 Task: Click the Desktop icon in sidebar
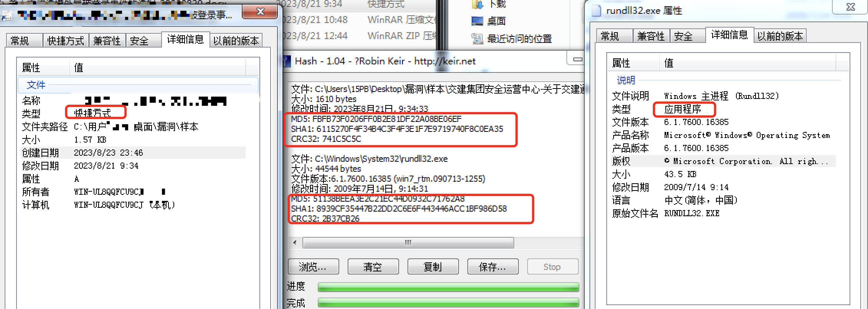tap(477, 21)
